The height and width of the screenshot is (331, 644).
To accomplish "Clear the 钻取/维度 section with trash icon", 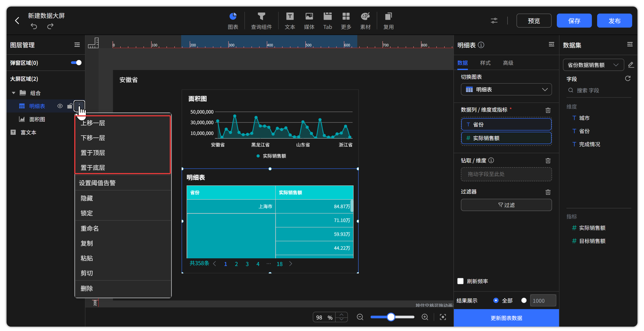I will [x=548, y=161].
